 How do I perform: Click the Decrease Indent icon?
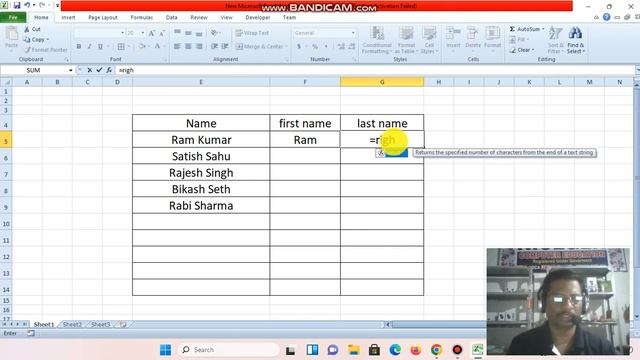(214, 47)
